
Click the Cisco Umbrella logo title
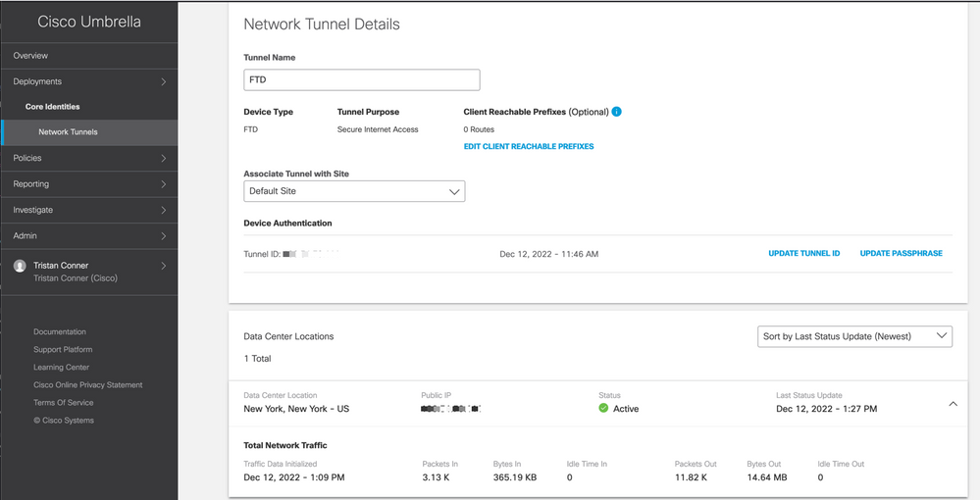pyautogui.click(x=89, y=22)
